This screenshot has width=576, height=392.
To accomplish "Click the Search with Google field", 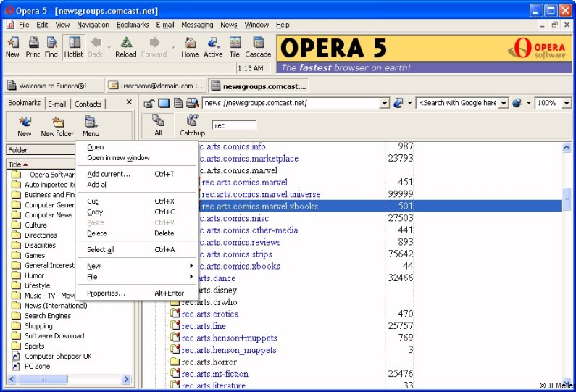I will pos(458,103).
